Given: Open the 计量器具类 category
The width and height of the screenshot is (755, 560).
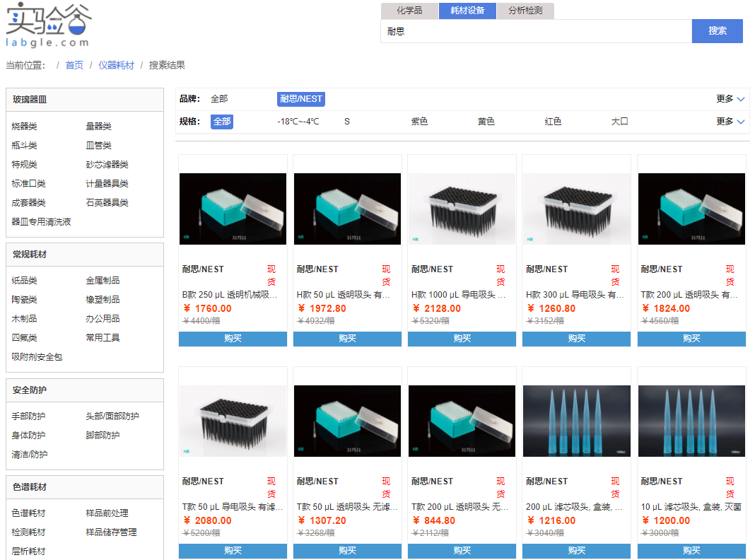Looking at the screenshot, I should [107, 183].
